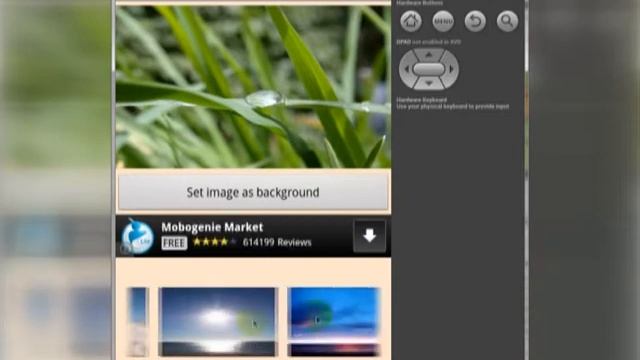Select the bright sun sky thumbnail

click(x=218, y=322)
